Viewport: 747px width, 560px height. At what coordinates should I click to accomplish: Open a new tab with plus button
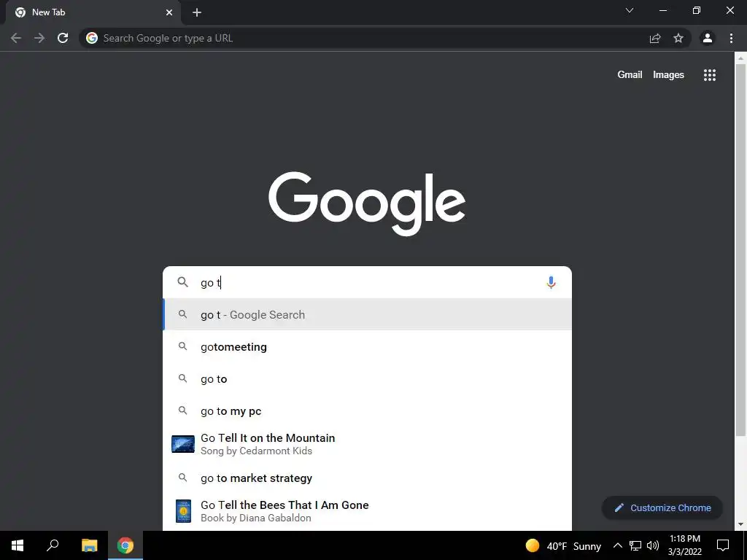click(197, 12)
